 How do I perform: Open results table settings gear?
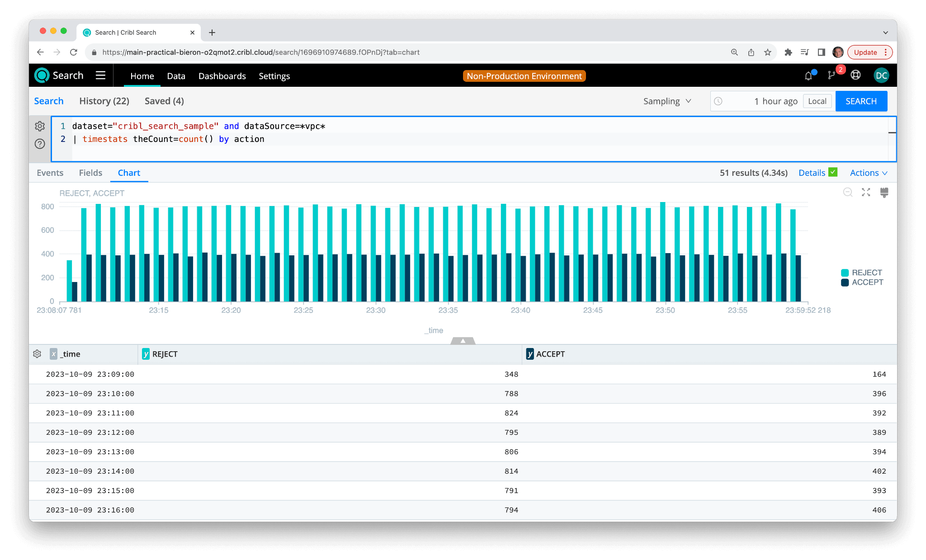tap(37, 354)
